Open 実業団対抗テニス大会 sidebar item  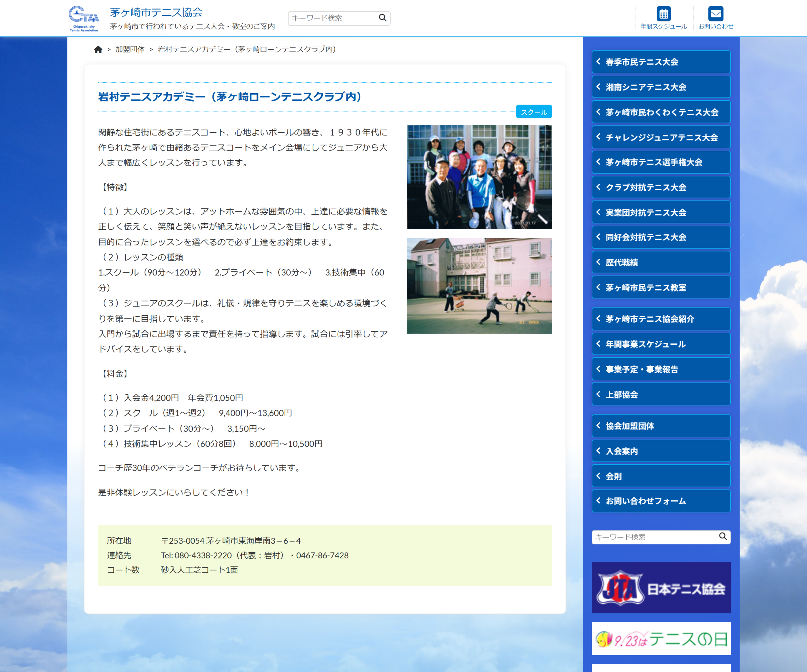click(x=661, y=212)
